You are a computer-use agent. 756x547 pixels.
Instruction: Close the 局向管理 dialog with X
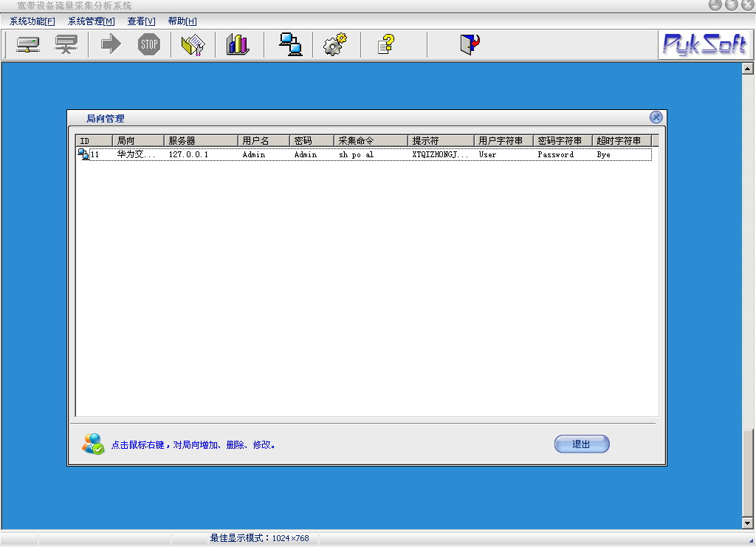click(x=656, y=117)
